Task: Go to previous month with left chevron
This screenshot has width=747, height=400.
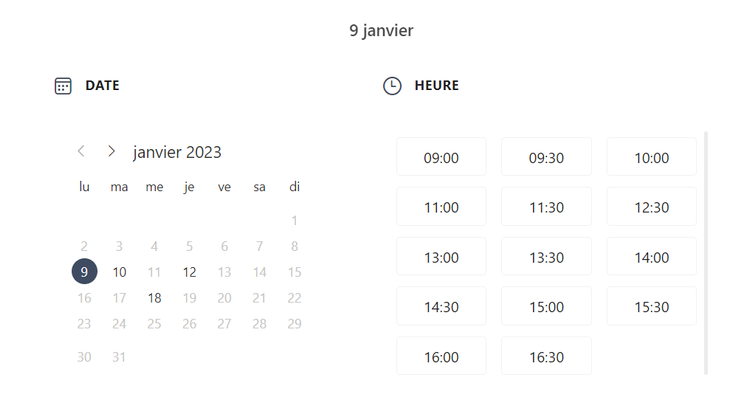Action: pos(81,151)
